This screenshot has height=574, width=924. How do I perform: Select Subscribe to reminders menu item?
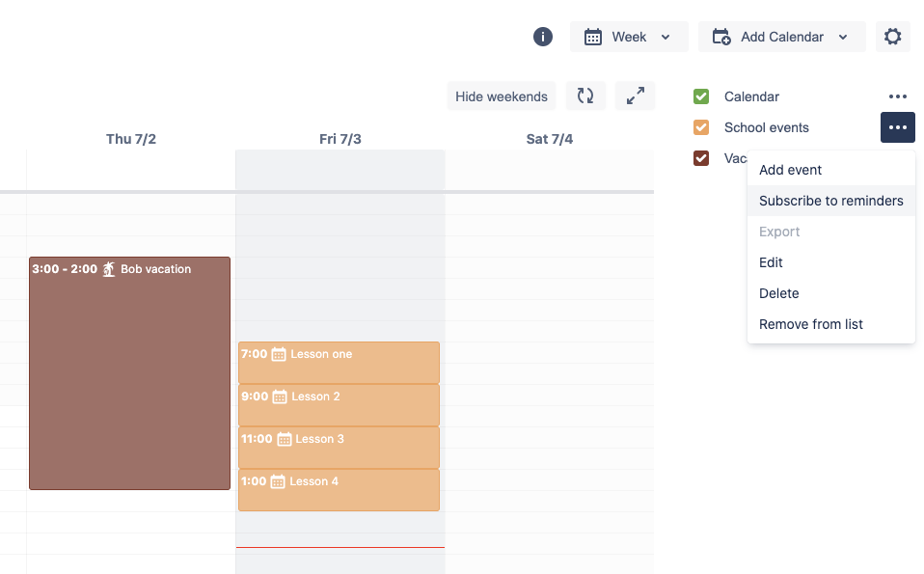pos(830,201)
